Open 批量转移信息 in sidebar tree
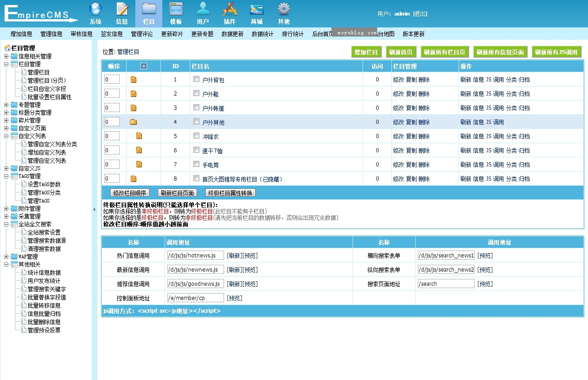This screenshot has width=588, height=380. point(44,305)
